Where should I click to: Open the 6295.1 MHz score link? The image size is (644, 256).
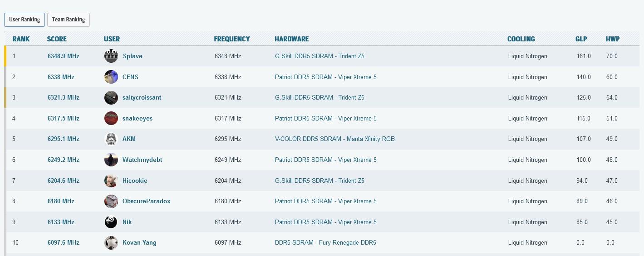[64, 139]
